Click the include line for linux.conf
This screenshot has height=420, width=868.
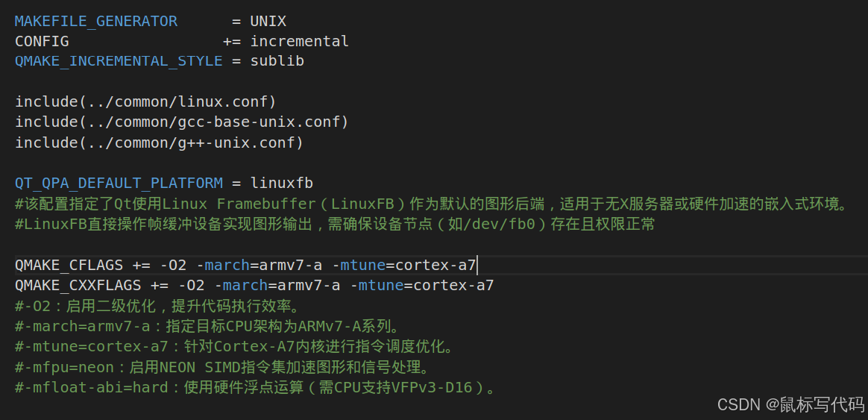tap(145, 101)
